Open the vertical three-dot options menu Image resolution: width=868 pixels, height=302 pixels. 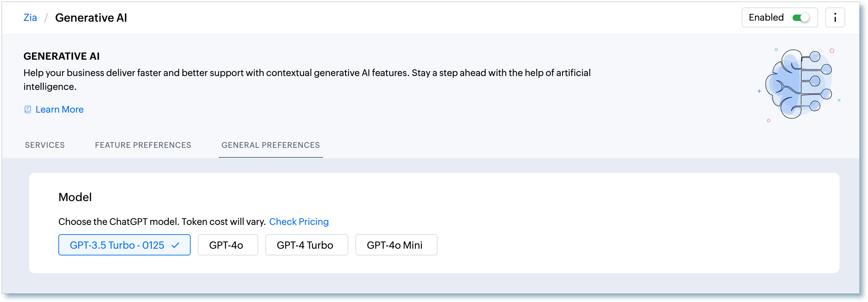click(x=835, y=17)
